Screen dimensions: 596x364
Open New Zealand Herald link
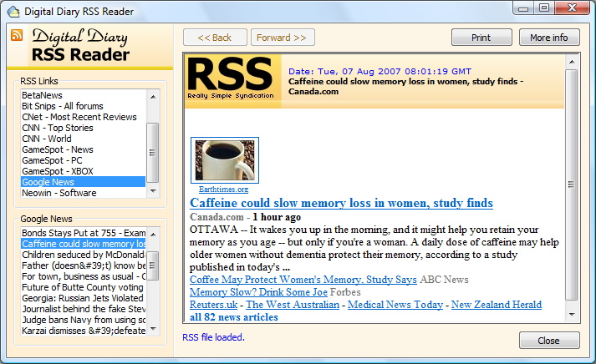[497, 305]
